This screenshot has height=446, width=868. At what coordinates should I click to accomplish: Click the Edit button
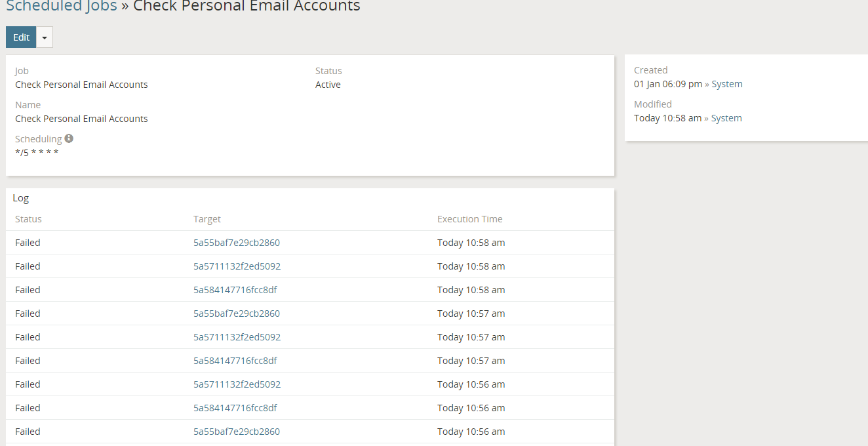[x=21, y=37]
